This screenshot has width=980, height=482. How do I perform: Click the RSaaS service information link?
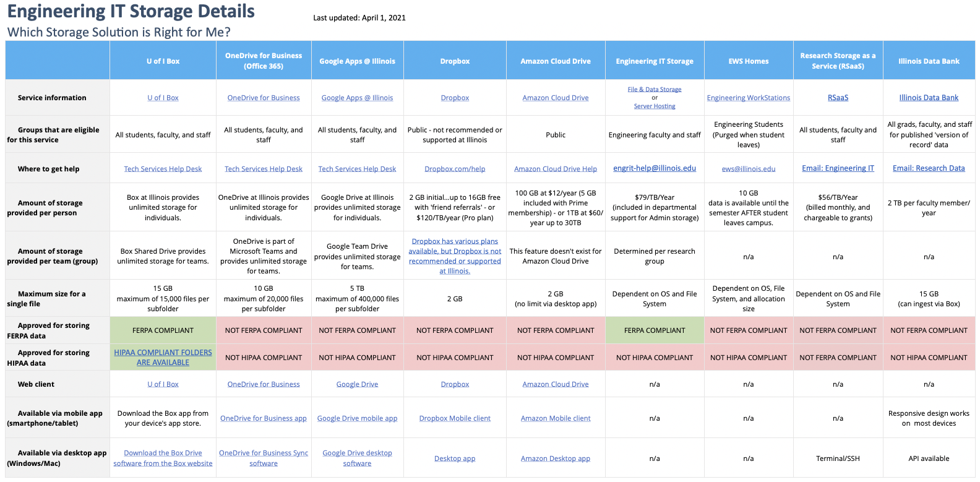click(838, 98)
